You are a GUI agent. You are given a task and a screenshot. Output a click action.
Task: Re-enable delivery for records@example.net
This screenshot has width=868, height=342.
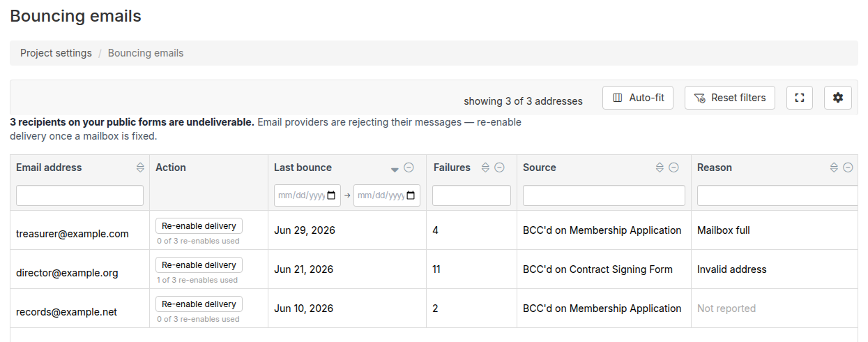point(199,304)
